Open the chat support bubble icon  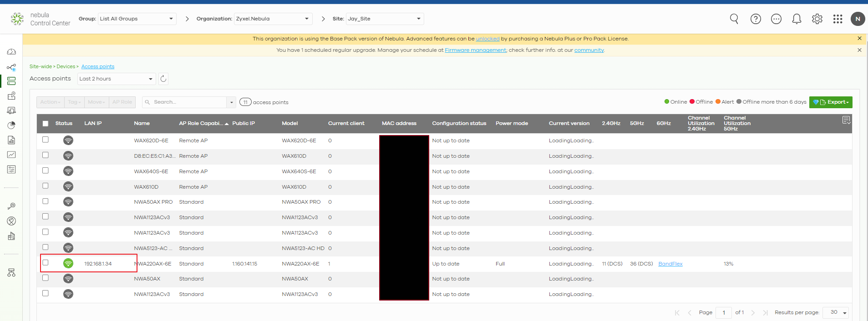point(776,19)
